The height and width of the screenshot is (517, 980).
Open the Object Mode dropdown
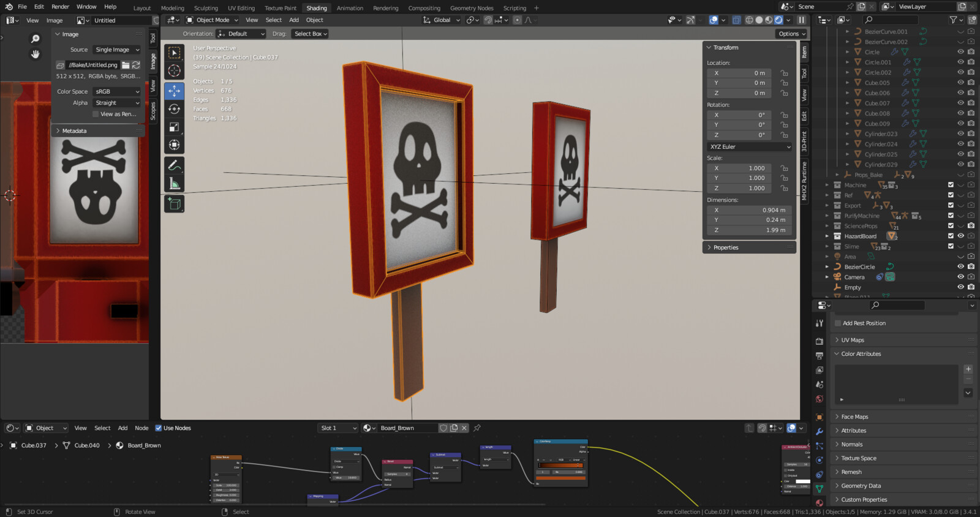click(x=212, y=20)
